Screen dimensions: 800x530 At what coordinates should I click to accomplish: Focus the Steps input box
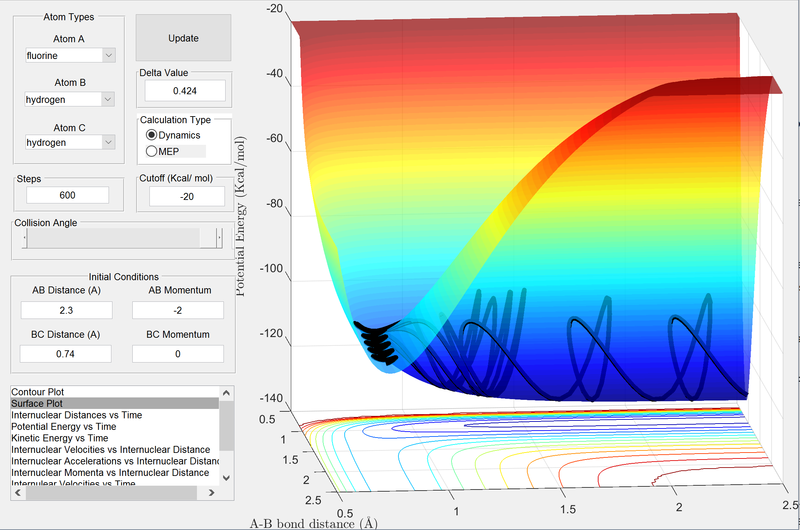point(69,196)
